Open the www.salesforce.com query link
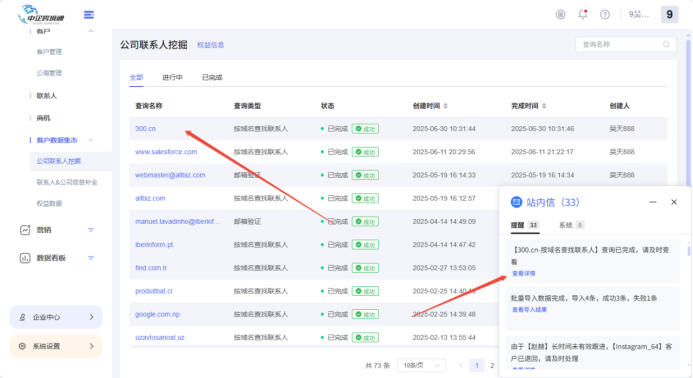This screenshot has width=693, height=378. 166,152
